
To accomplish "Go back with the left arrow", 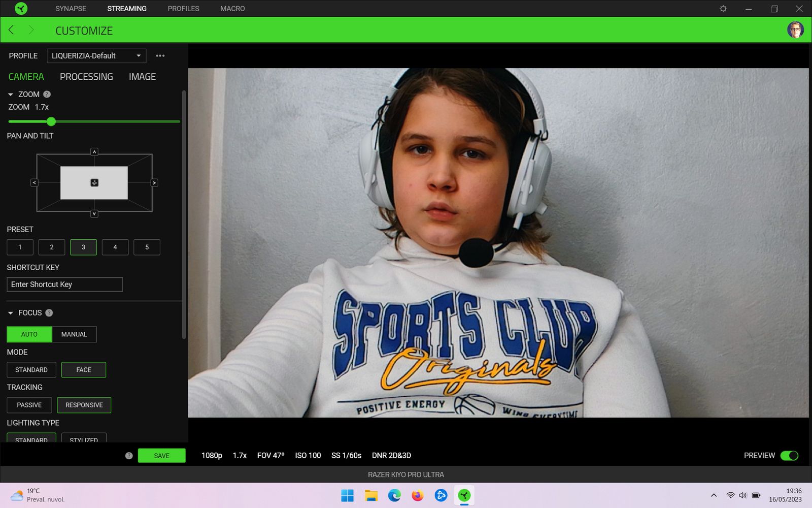I will 11,30.
